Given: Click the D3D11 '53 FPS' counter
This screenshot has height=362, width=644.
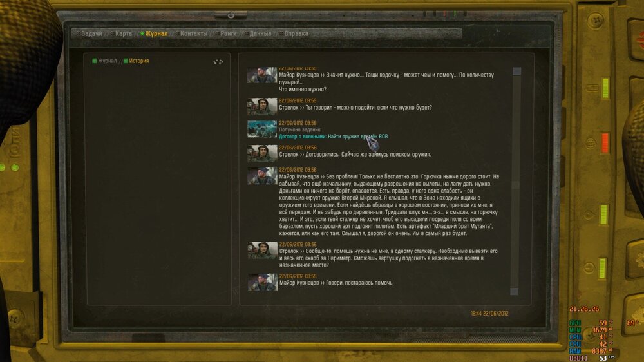Looking at the screenshot, I should (x=607, y=358).
